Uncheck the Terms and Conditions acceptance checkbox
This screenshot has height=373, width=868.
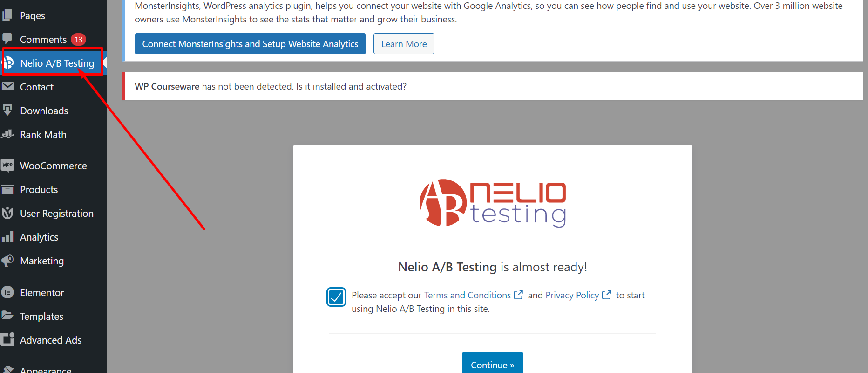pos(336,297)
